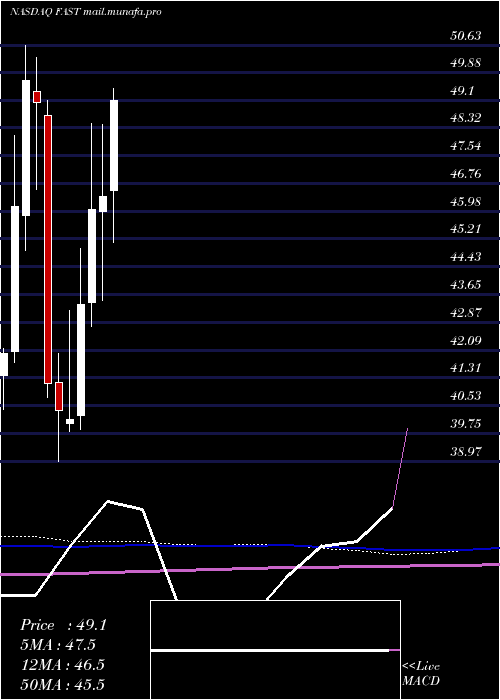Click the 40.53 price axis label
Image resolution: width=500 pixels, height=700 pixels.
click(x=466, y=396)
